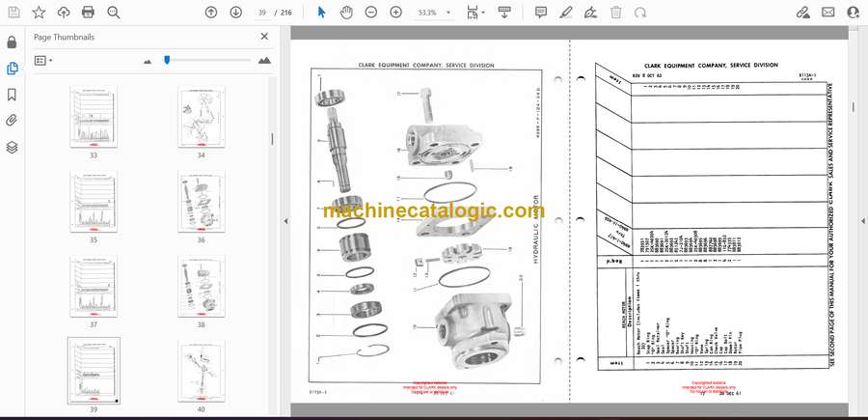Click the Delete trash icon
Screen dimensions: 868x420
pyautogui.click(x=615, y=13)
